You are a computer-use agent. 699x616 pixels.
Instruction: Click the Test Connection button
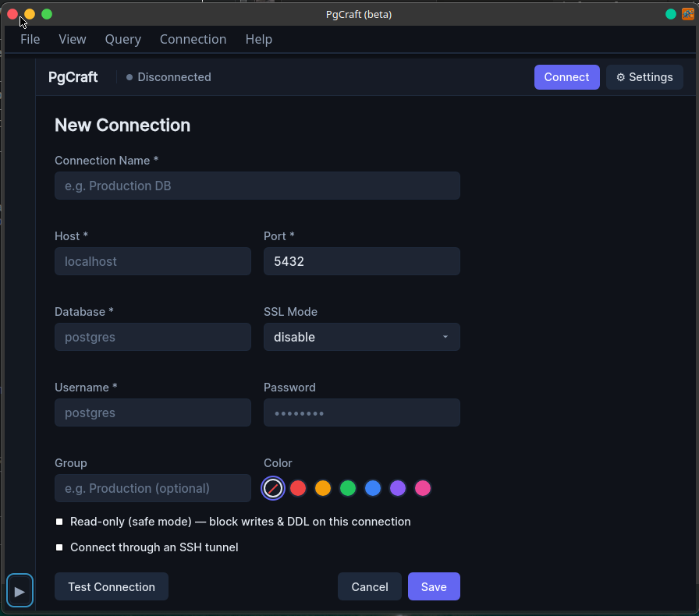click(x=112, y=586)
